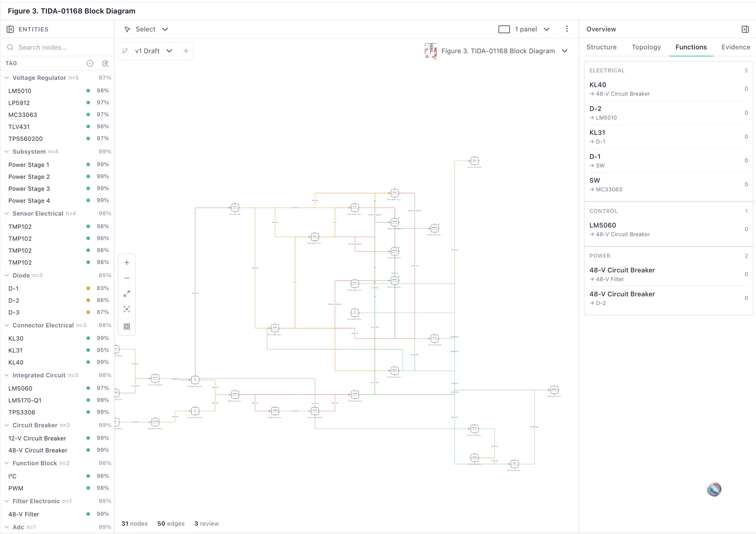Click the search magnifier icon
Viewport: 756px width, 534px height.
(x=10, y=47)
